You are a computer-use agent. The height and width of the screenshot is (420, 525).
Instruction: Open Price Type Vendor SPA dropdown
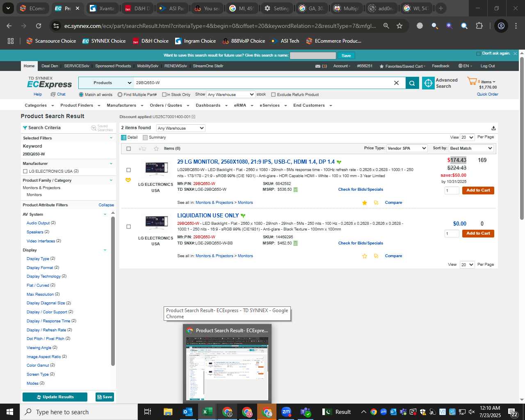pos(407,148)
